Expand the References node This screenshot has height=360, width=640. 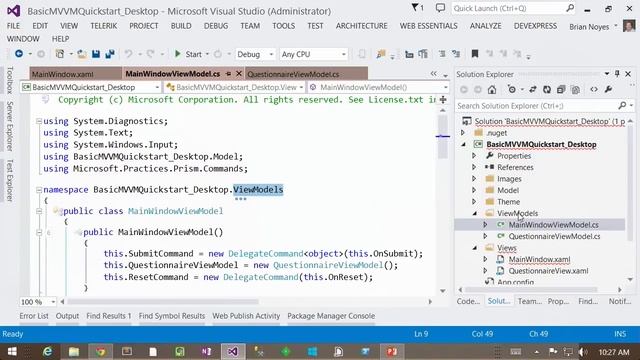474,167
